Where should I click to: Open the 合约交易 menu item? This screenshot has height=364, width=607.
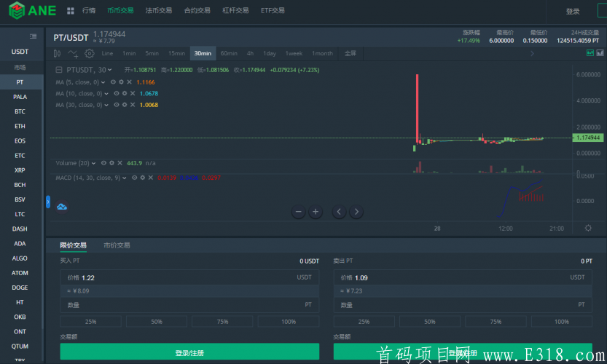point(197,11)
